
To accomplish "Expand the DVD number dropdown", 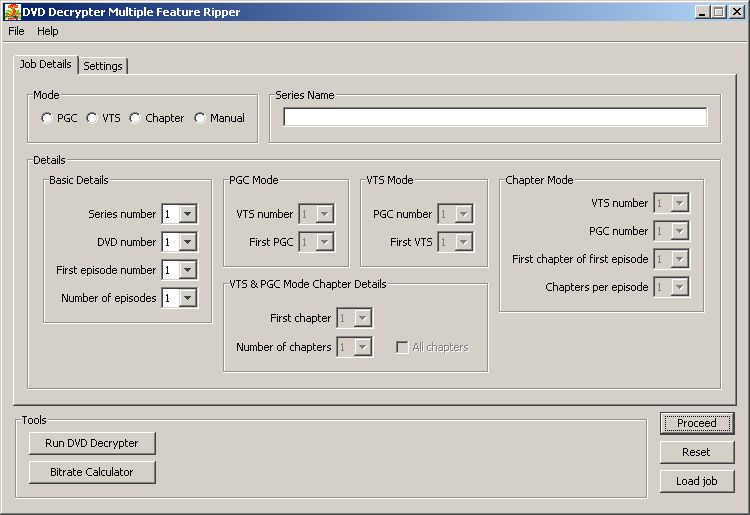I will tap(188, 242).
